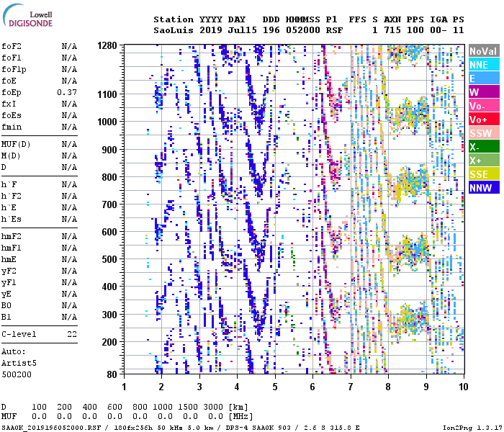This screenshot has height=432, width=504.
Task: Click the hmE parameter label
Action: click(9, 259)
